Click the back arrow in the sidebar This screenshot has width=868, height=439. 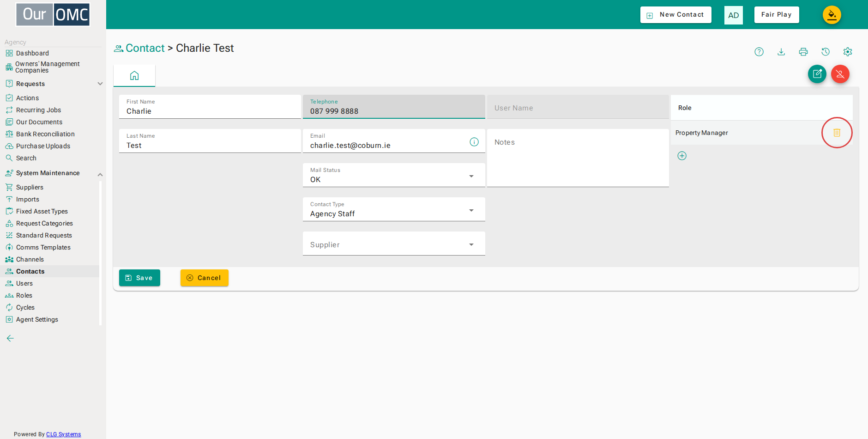click(x=10, y=338)
